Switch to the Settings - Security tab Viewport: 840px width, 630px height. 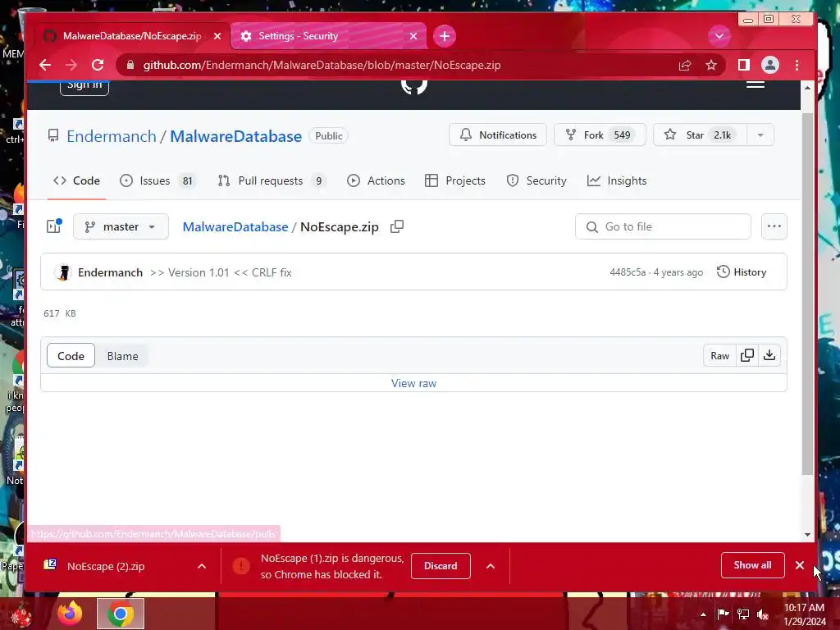pyautogui.click(x=328, y=36)
